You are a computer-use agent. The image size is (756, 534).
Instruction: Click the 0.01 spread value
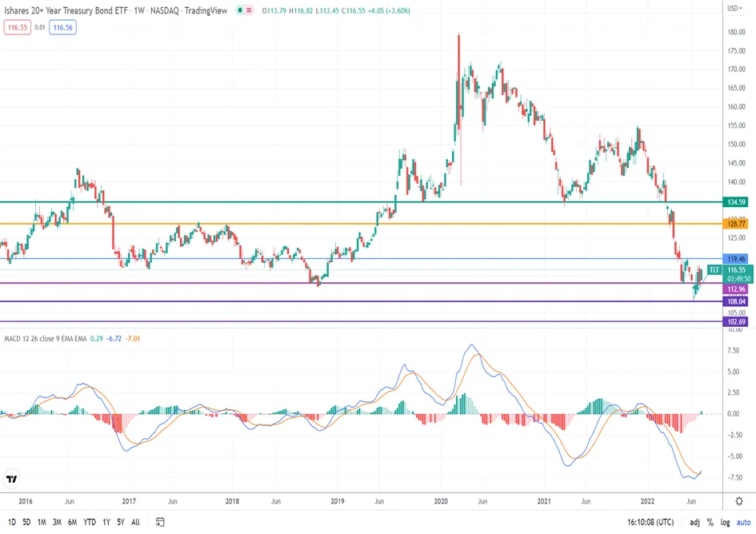click(x=40, y=27)
